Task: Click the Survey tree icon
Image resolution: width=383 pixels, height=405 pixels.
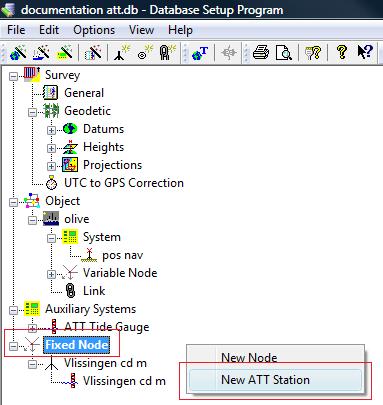Action: pyautogui.click(x=32, y=75)
